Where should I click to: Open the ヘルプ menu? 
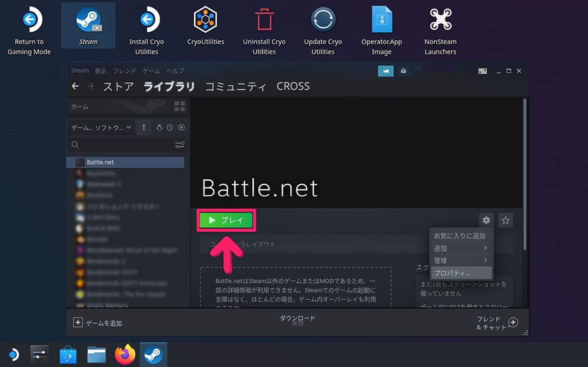[175, 71]
